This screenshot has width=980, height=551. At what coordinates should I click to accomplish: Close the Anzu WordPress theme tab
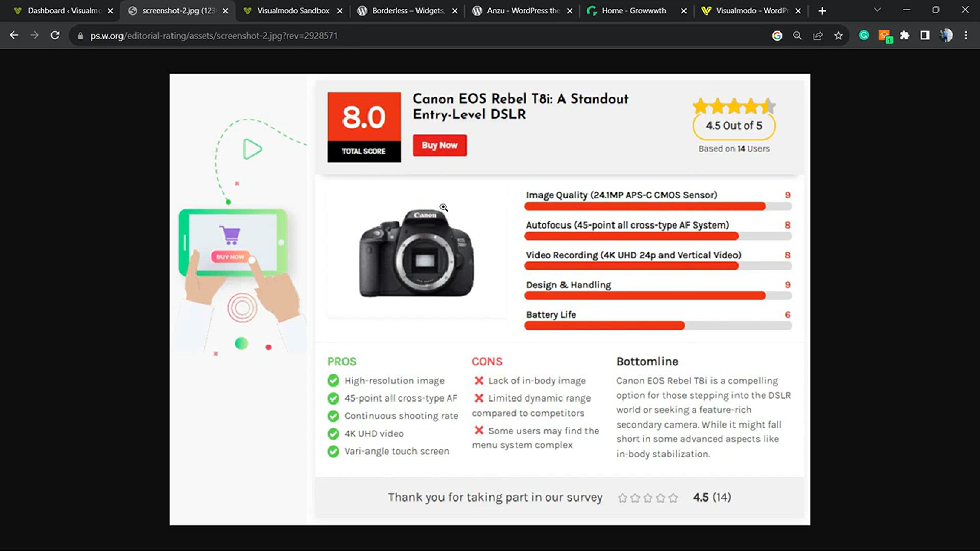570,11
